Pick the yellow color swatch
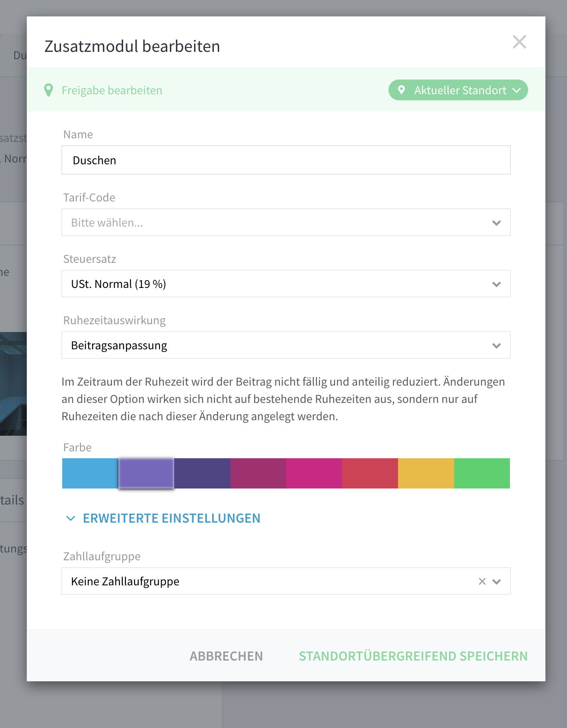 [x=426, y=473]
